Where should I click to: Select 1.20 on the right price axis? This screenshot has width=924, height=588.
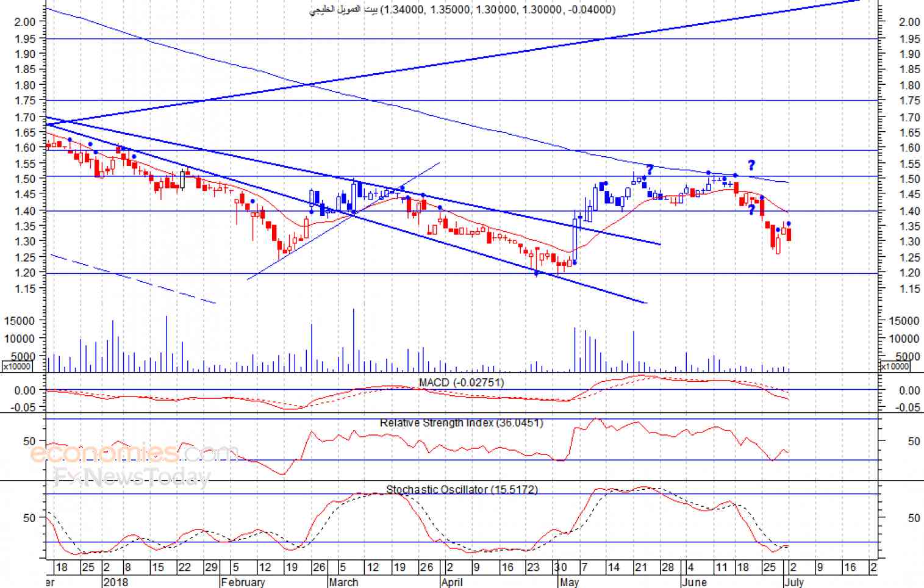pos(909,273)
